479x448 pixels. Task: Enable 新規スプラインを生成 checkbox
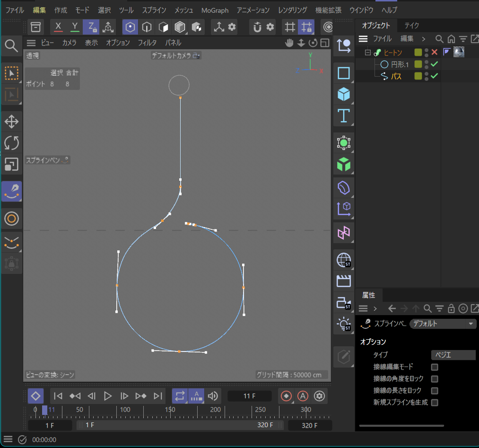coord(435,403)
